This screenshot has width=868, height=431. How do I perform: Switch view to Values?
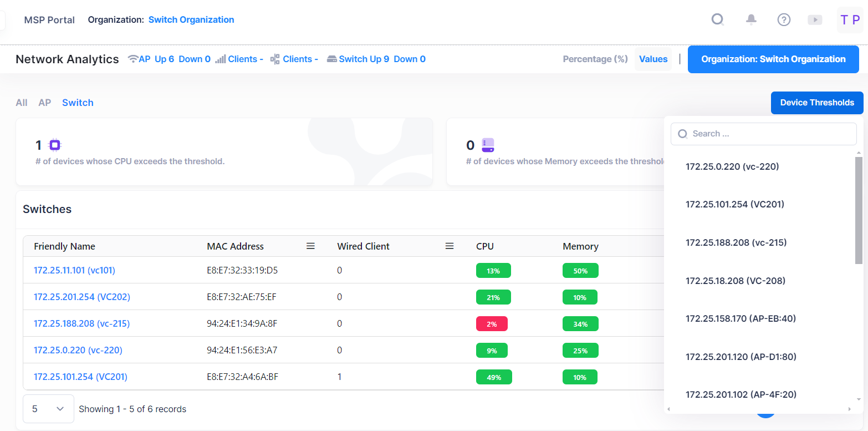pos(653,59)
